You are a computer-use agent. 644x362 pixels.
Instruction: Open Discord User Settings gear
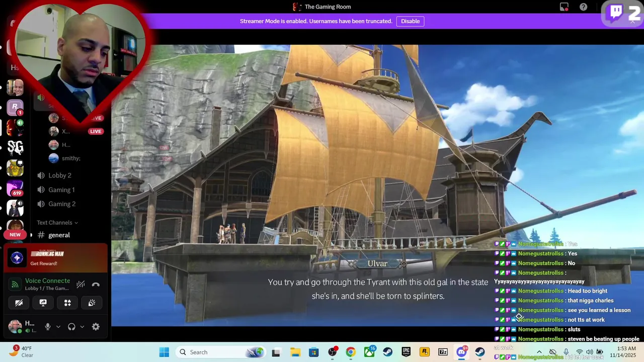pos(96,327)
